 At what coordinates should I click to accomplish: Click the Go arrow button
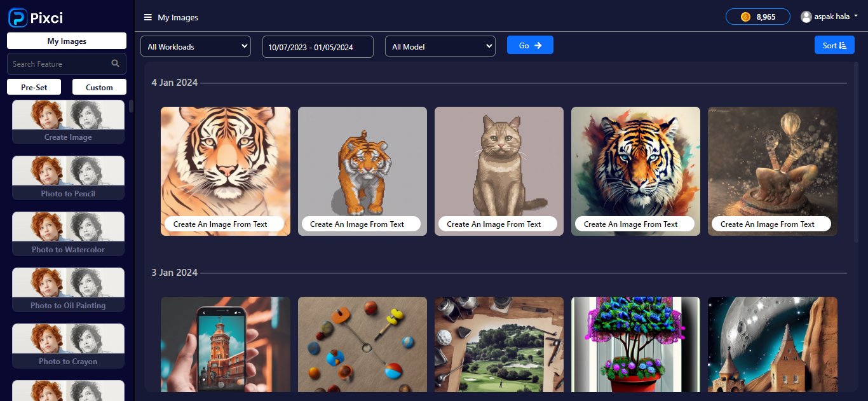pos(530,45)
